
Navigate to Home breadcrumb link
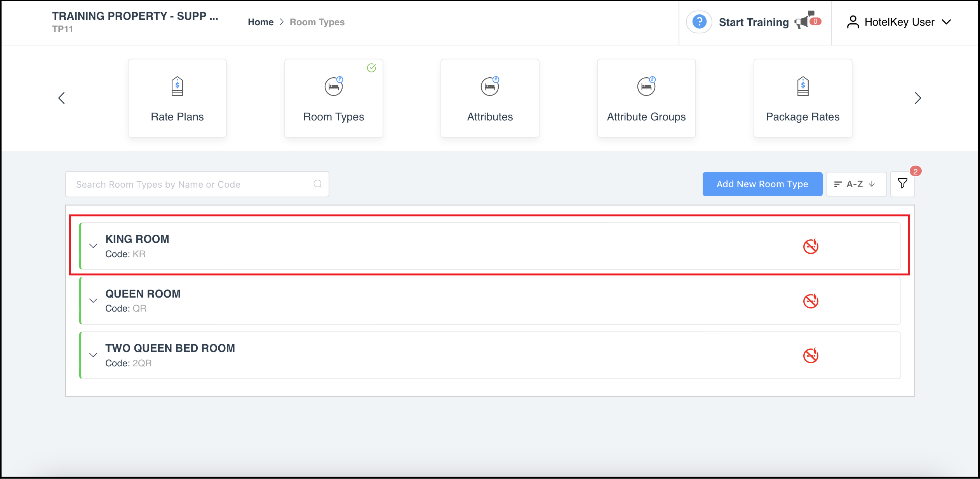[260, 22]
